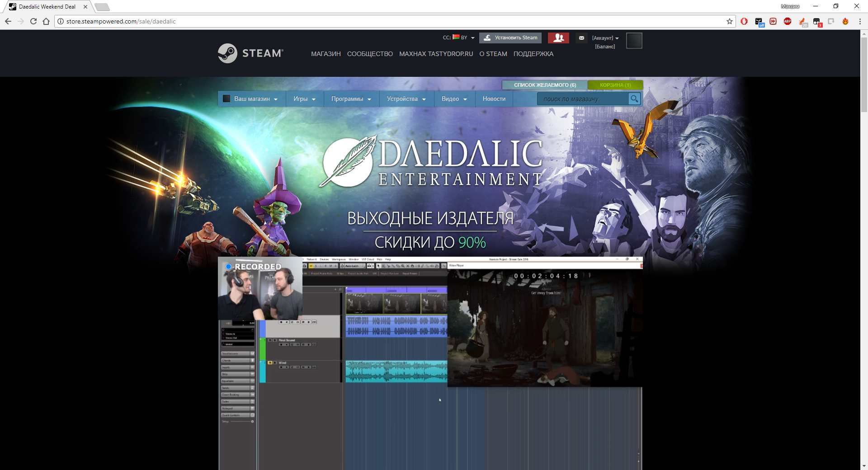868x470 pixels.
Task: Click the browser forward arrow
Action: [21, 21]
